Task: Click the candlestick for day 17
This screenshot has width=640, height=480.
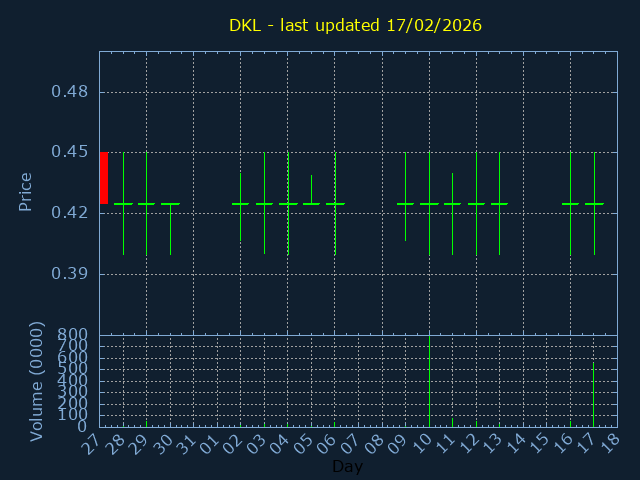Action: (x=594, y=203)
